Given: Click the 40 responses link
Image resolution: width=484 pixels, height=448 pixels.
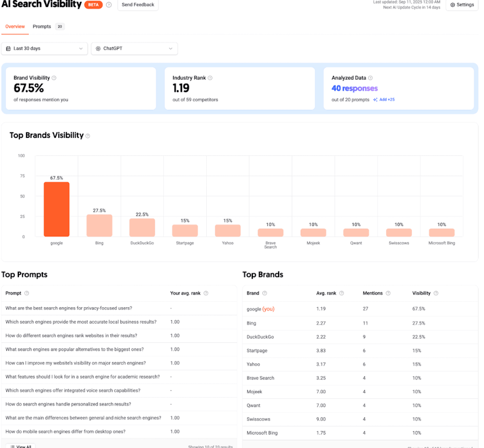Looking at the screenshot, I should 354,88.
